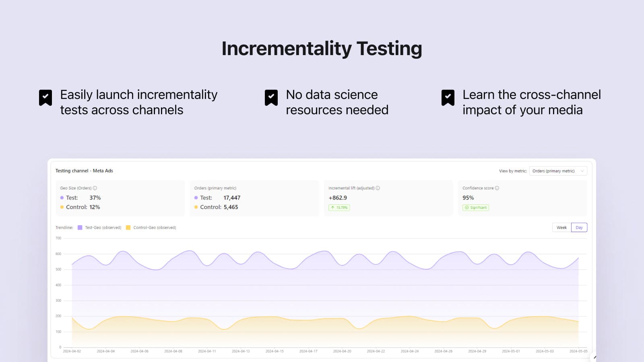Click the green up-arrow 15.79% badge

(339, 208)
